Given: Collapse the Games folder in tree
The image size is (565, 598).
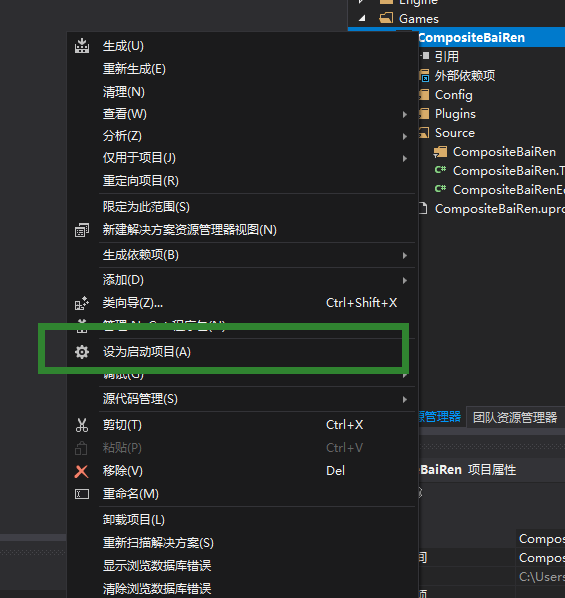Looking at the screenshot, I should point(362,18).
